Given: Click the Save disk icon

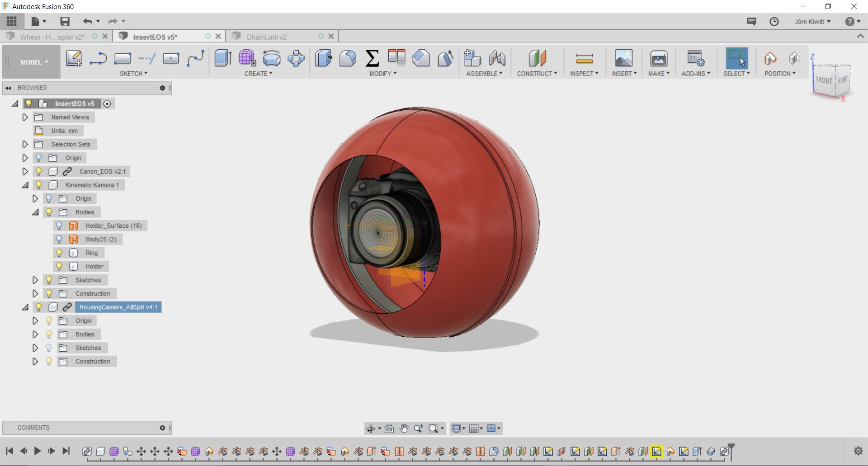Looking at the screenshot, I should coord(65,21).
